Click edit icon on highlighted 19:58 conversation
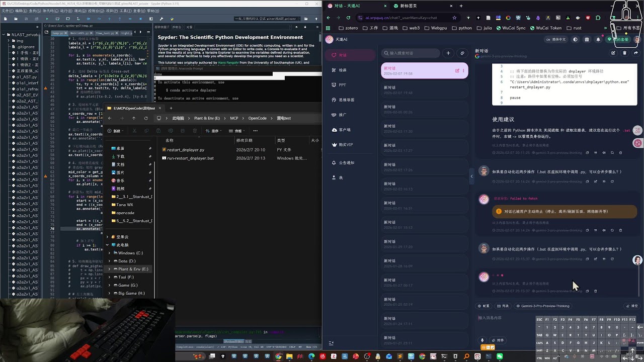The width and height of the screenshot is (644, 362). (x=457, y=71)
